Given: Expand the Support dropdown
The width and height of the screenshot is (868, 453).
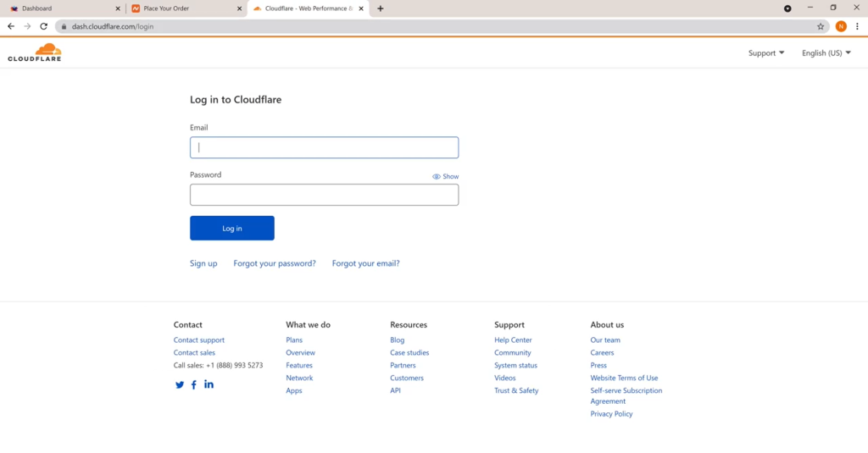Looking at the screenshot, I should click(766, 53).
